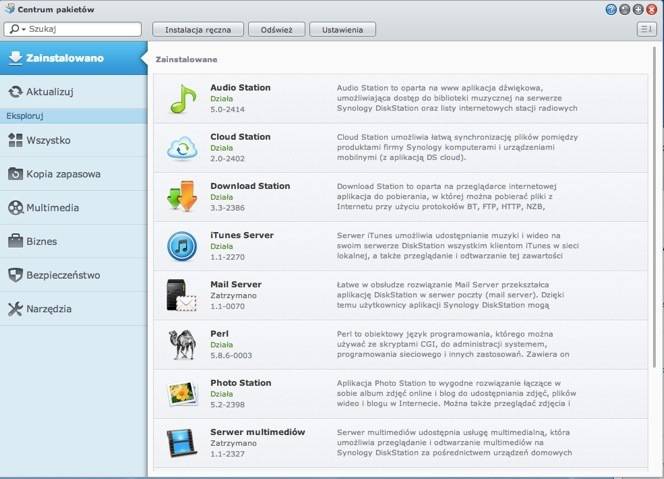Click the Instalacja ręczna button

tap(198, 30)
